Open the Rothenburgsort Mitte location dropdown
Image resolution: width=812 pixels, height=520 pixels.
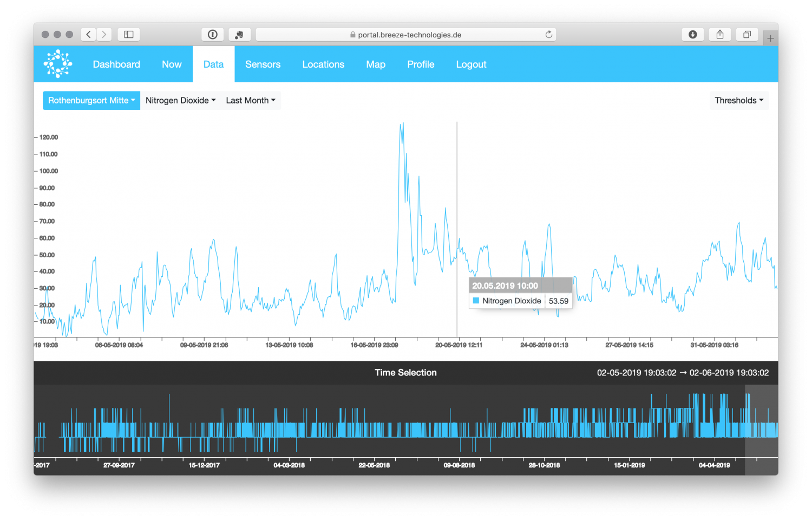tap(91, 100)
